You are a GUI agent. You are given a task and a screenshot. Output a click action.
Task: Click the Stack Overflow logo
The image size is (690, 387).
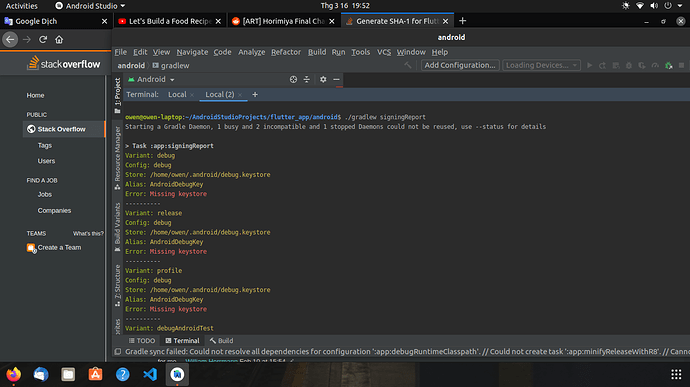click(x=64, y=64)
